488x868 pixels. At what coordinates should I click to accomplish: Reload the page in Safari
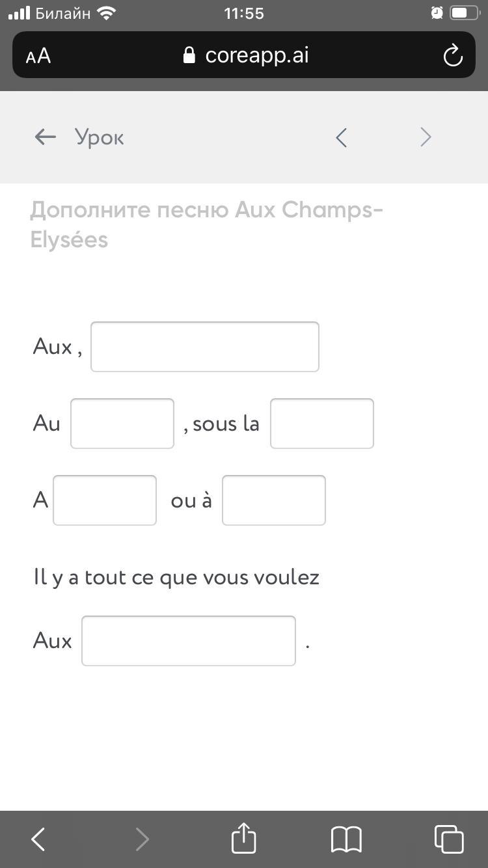point(453,56)
